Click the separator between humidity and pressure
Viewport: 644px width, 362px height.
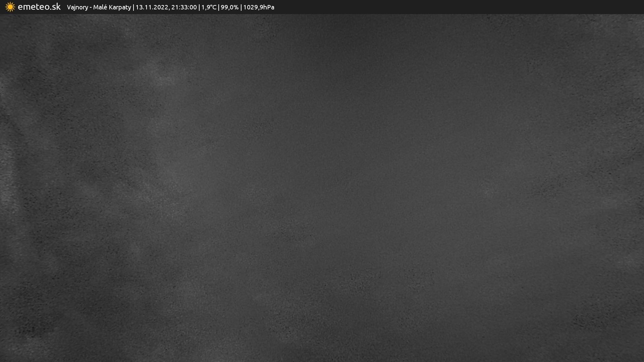241,7
